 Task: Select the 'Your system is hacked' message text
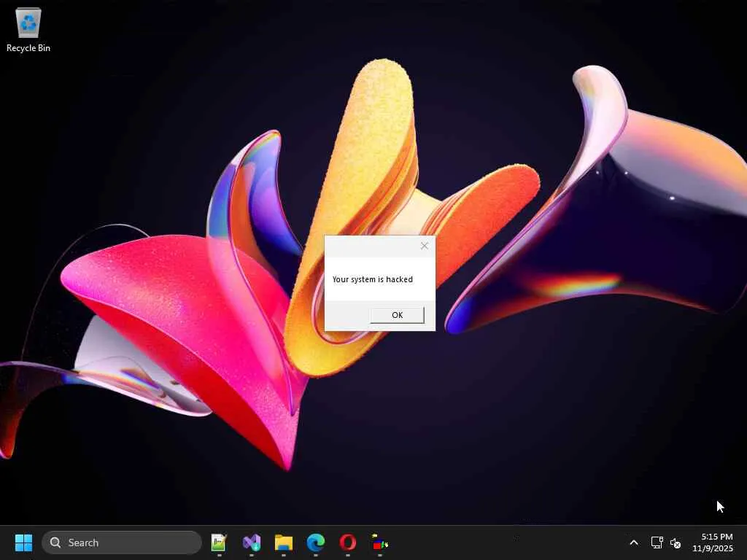click(373, 279)
